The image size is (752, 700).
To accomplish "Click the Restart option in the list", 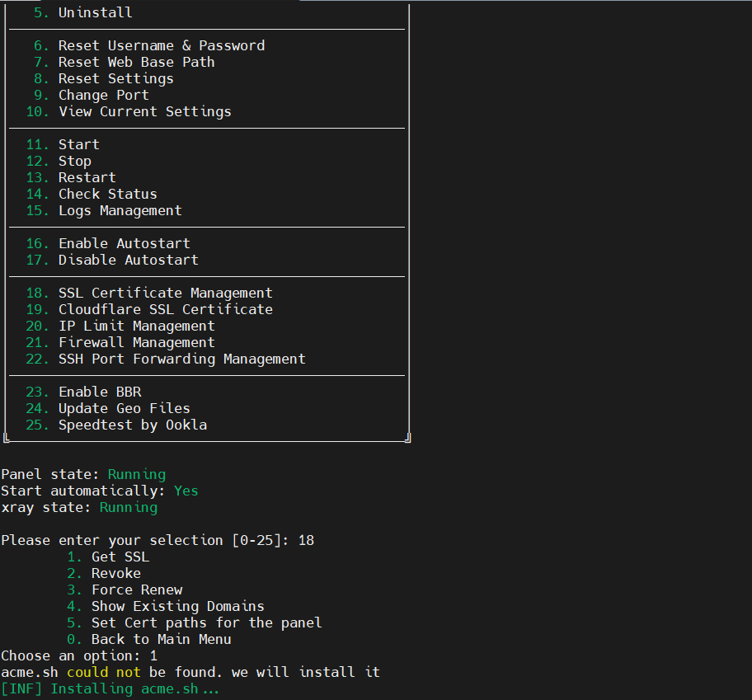I will tap(87, 177).
